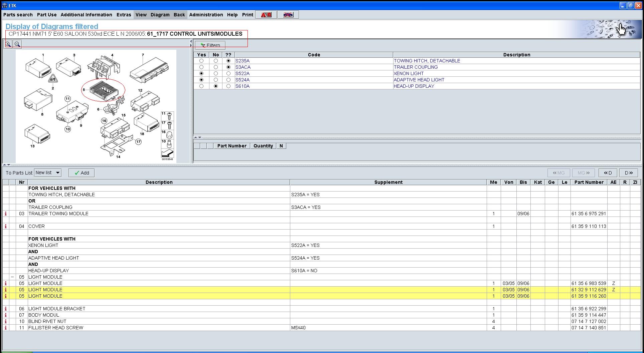Go to previous diagram with «D button
The height and width of the screenshot is (353, 644).
pyautogui.click(x=608, y=173)
